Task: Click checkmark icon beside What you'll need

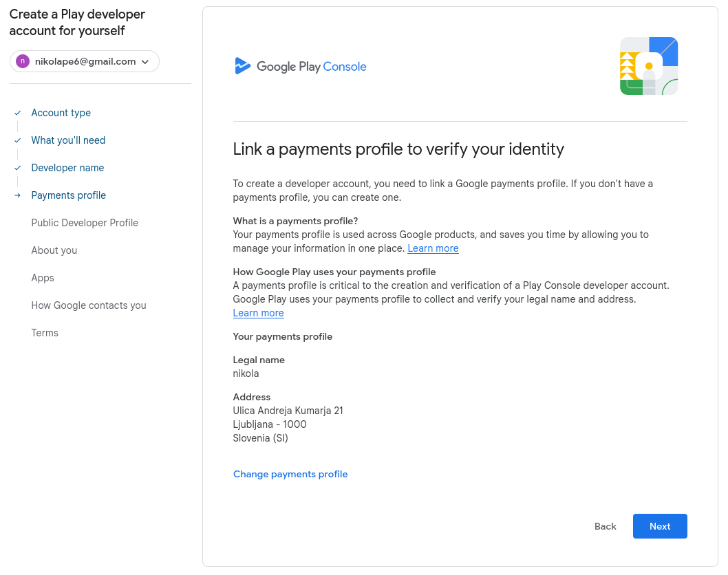Action: pyautogui.click(x=18, y=140)
